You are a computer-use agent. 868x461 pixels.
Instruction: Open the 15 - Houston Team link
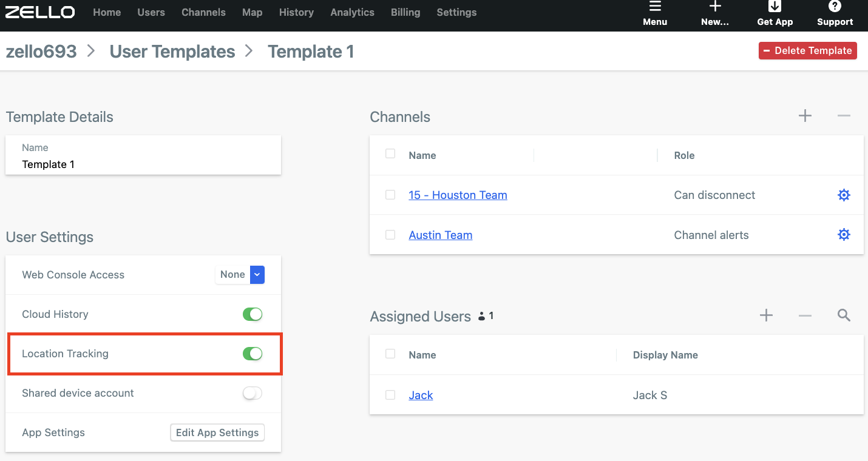tap(458, 195)
